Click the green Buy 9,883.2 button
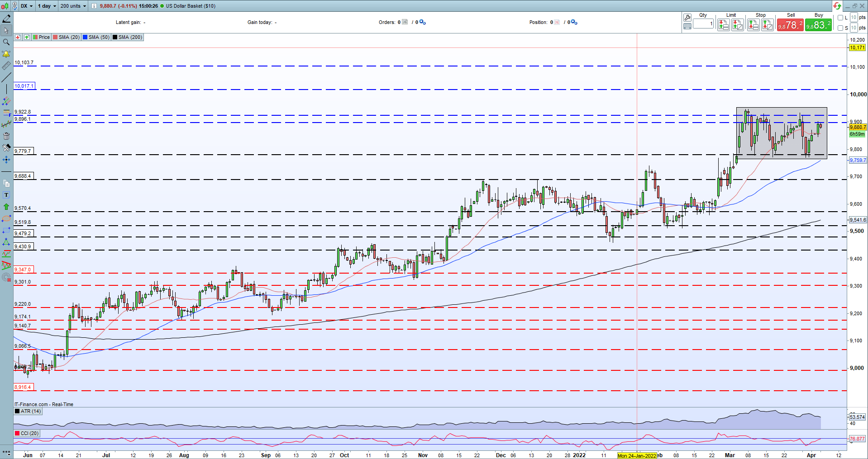The height and width of the screenshot is (459, 868). (818, 25)
